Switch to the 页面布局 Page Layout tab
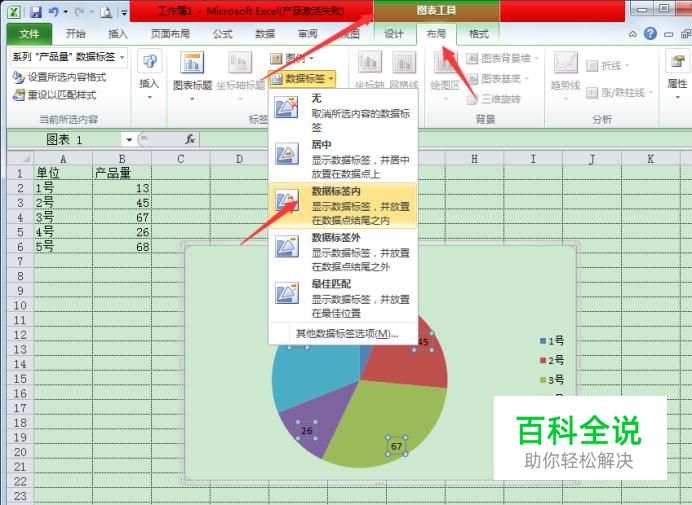Image resolution: width=692 pixels, height=505 pixels. click(x=170, y=34)
